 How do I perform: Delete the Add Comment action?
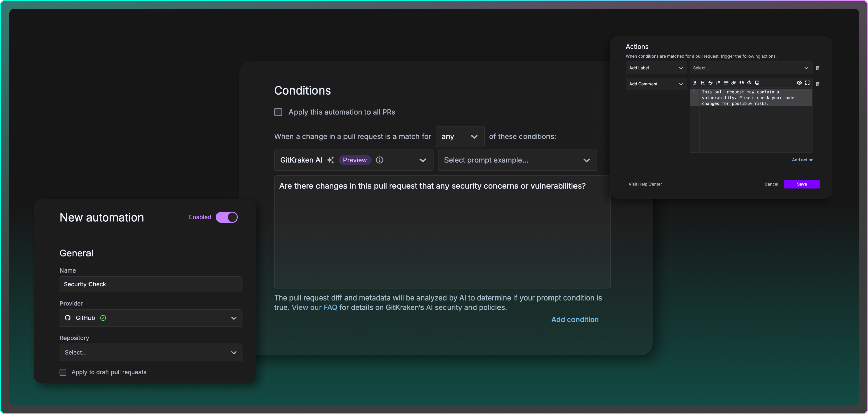818,84
